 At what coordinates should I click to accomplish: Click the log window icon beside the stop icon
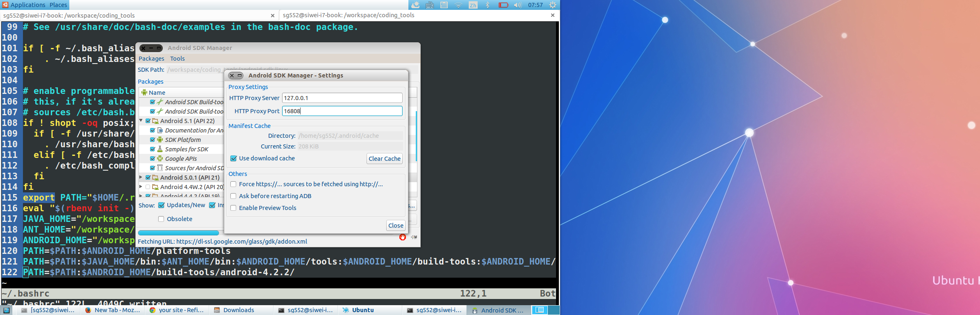(414, 237)
